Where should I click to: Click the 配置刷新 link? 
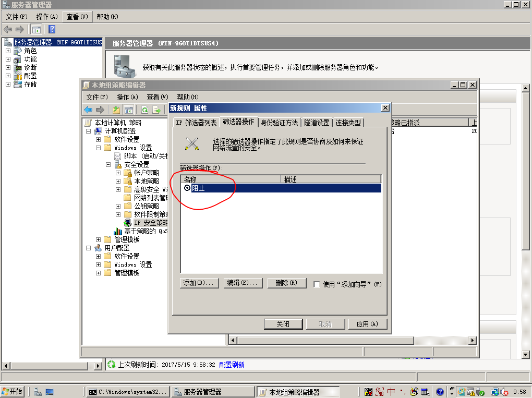click(x=232, y=365)
